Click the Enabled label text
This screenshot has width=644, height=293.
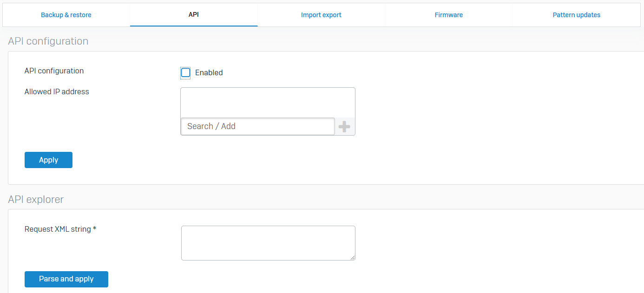[x=209, y=73]
